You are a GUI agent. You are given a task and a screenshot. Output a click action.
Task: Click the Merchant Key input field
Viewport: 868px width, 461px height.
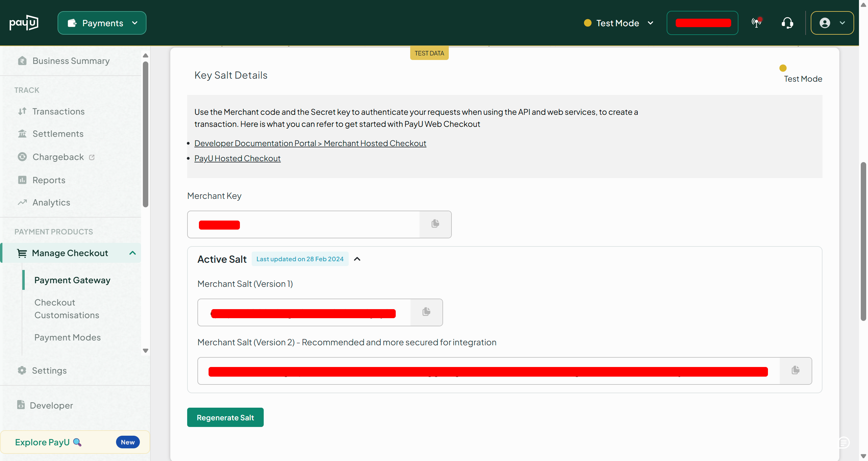click(x=303, y=224)
